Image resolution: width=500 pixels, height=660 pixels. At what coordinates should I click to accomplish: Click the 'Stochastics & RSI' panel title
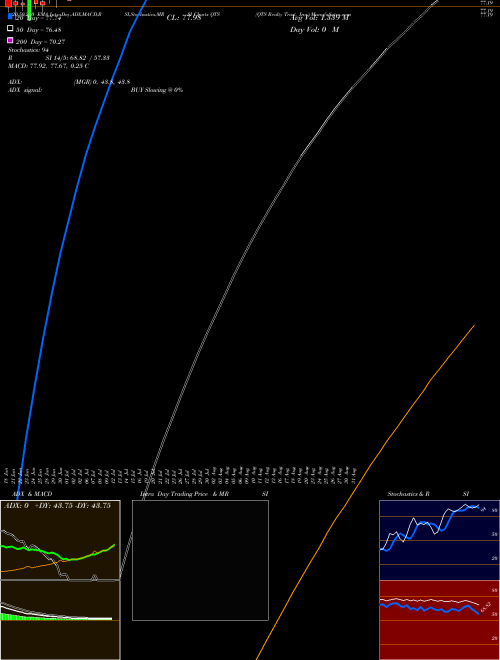tap(428, 494)
